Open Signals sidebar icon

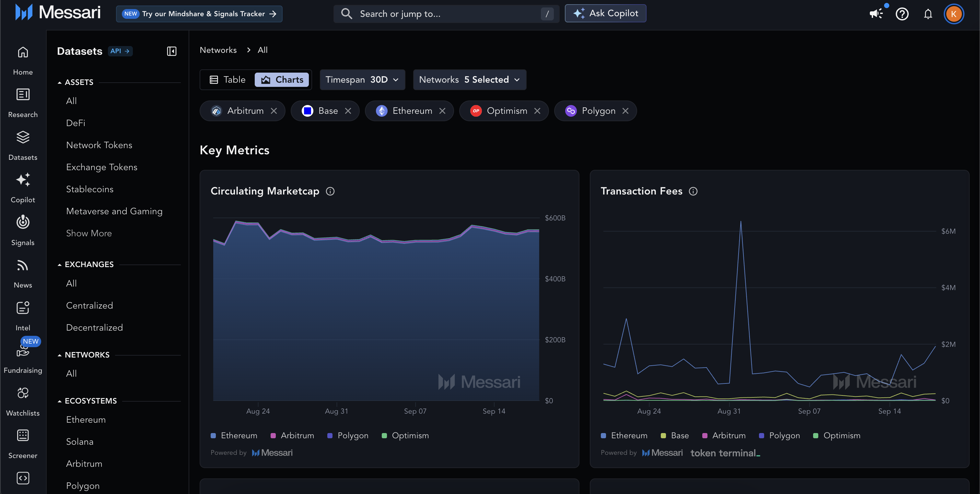point(23,231)
